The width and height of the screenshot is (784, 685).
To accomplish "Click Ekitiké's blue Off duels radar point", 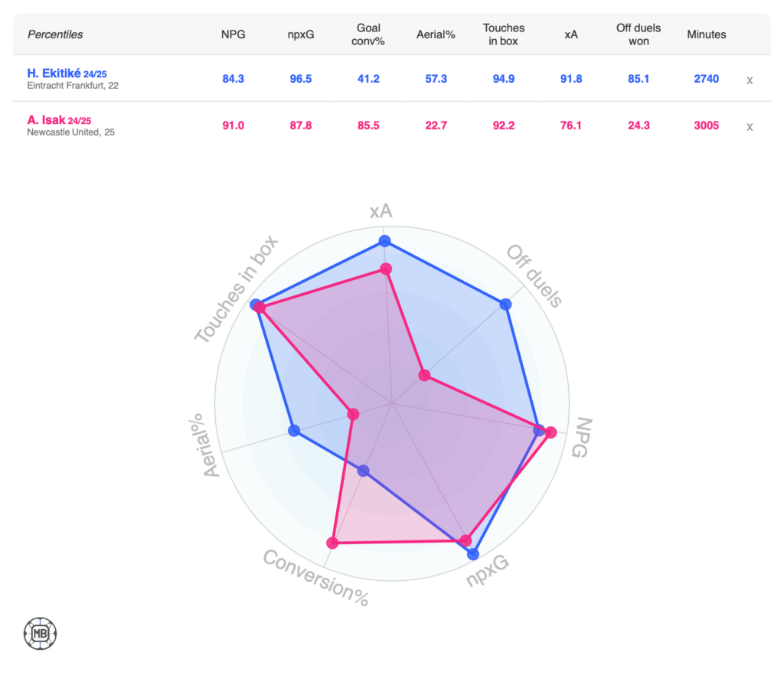I will [x=505, y=305].
